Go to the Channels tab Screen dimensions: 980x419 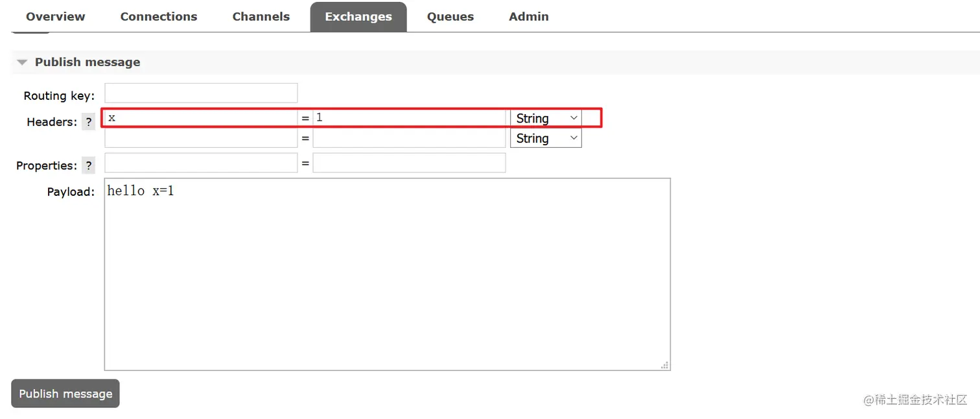(261, 17)
